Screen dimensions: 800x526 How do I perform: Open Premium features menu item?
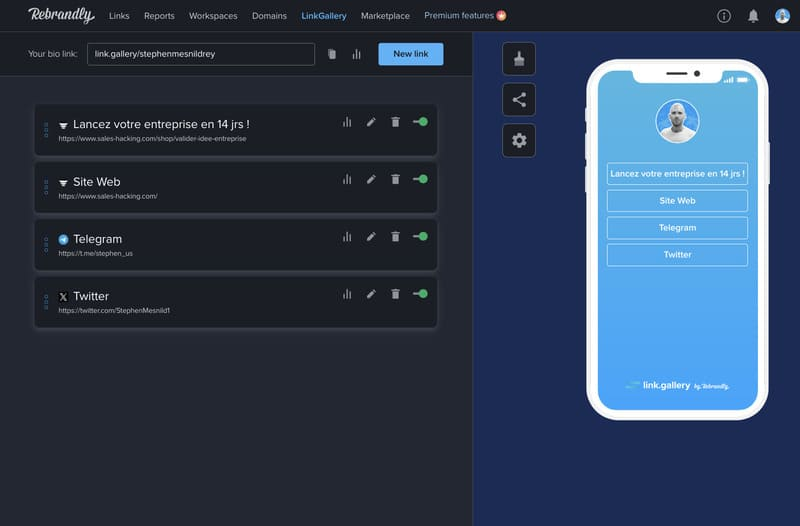pos(465,16)
